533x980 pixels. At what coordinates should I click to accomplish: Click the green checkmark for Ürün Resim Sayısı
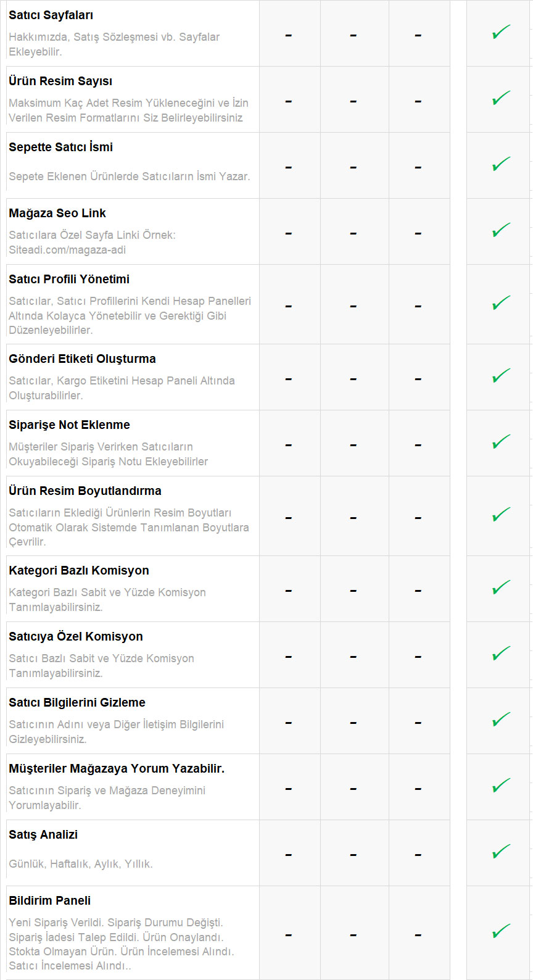pos(501,98)
